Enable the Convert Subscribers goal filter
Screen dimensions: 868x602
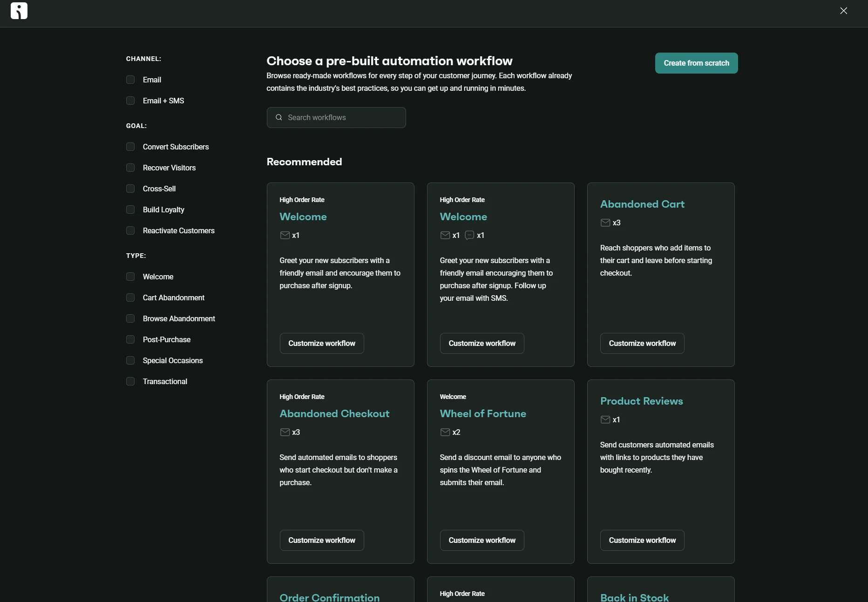130,147
